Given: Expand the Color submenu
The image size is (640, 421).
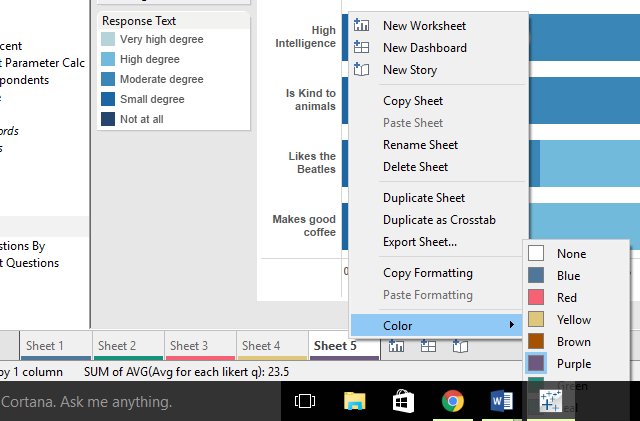Looking at the screenshot, I should click(x=435, y=325).
